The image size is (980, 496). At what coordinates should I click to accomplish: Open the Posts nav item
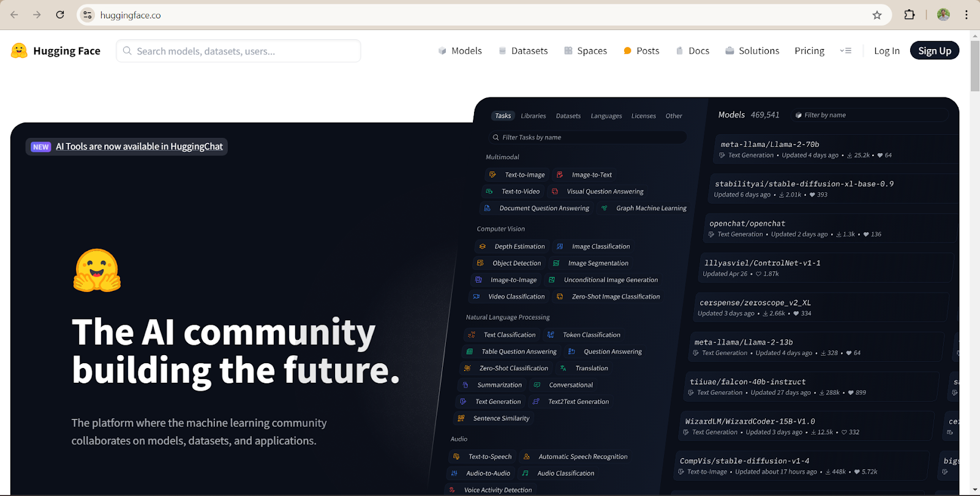641,51
